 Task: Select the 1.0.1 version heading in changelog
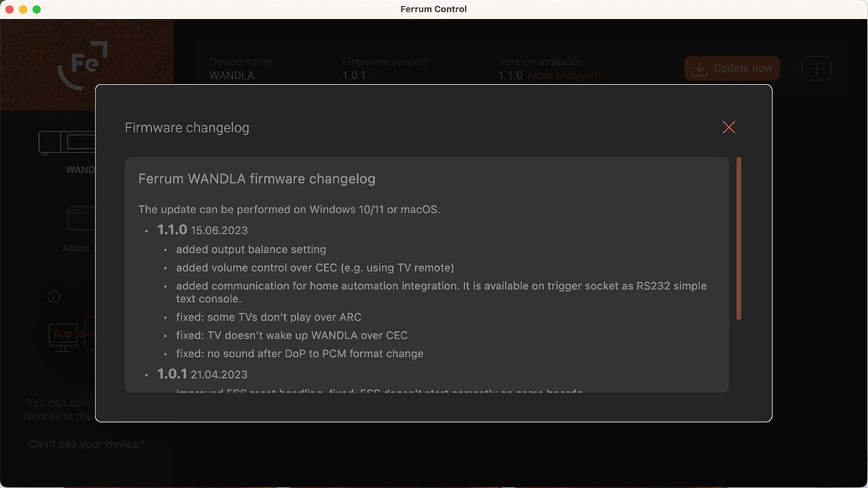172,374
